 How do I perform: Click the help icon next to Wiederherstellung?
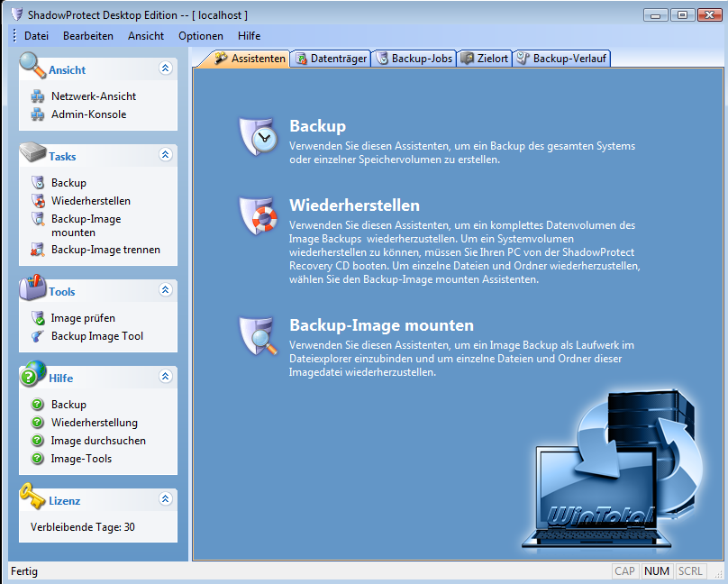(38, 423)
